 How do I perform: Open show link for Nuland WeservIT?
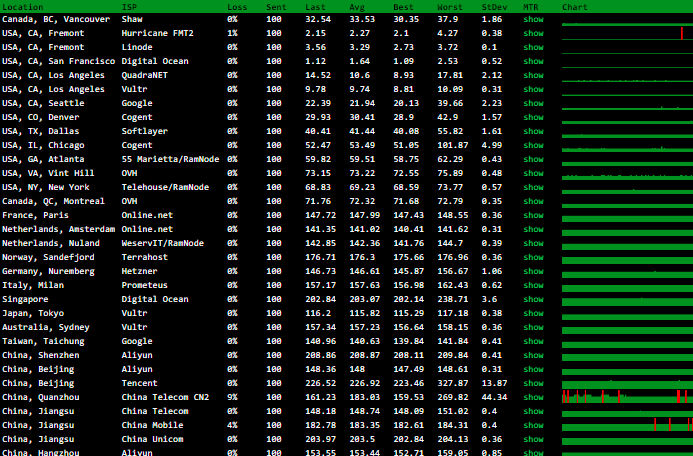[x=533, y=243]
